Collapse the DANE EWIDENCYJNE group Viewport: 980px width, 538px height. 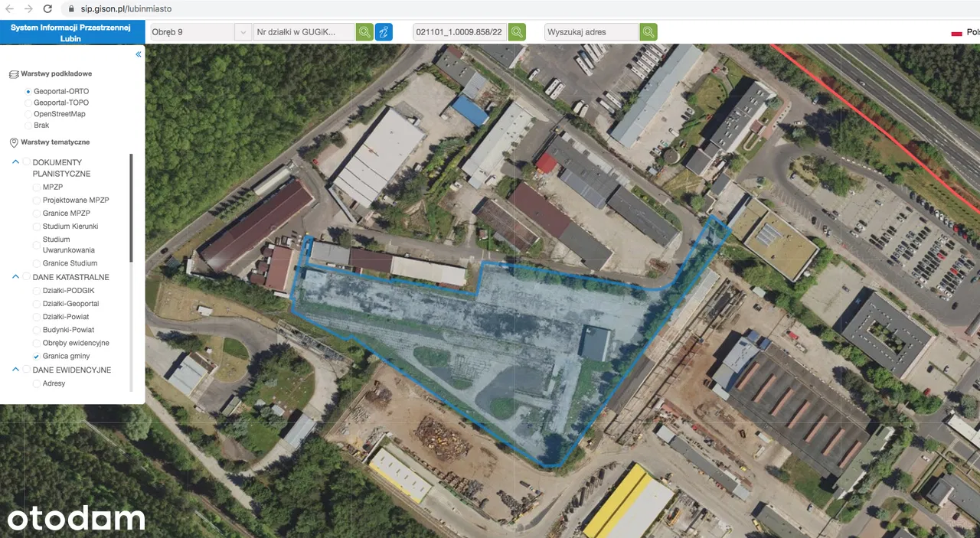tap(15, 370)
